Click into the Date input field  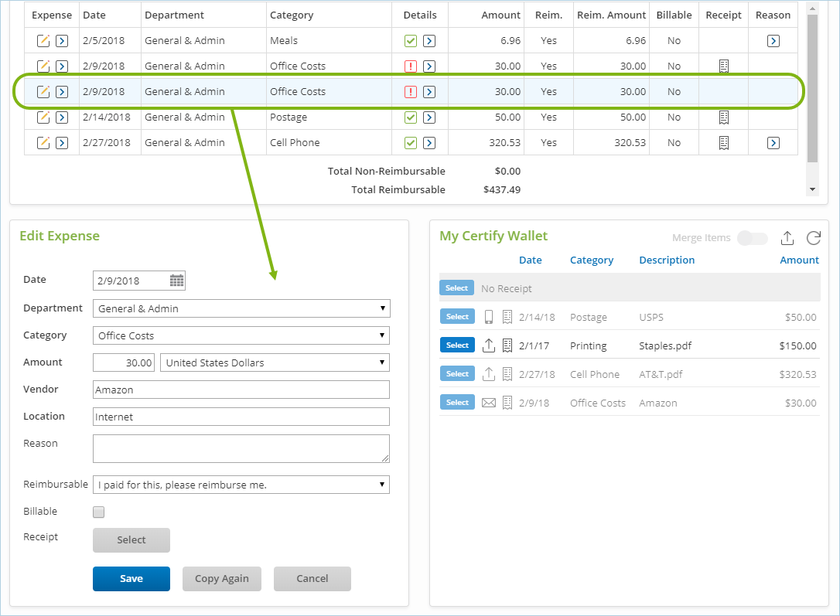coord(131,281)
